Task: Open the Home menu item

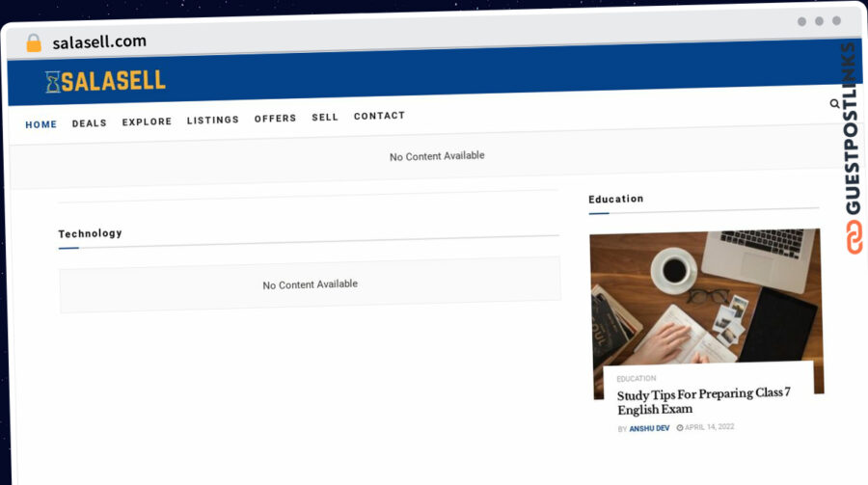Action: coord(41,124)
